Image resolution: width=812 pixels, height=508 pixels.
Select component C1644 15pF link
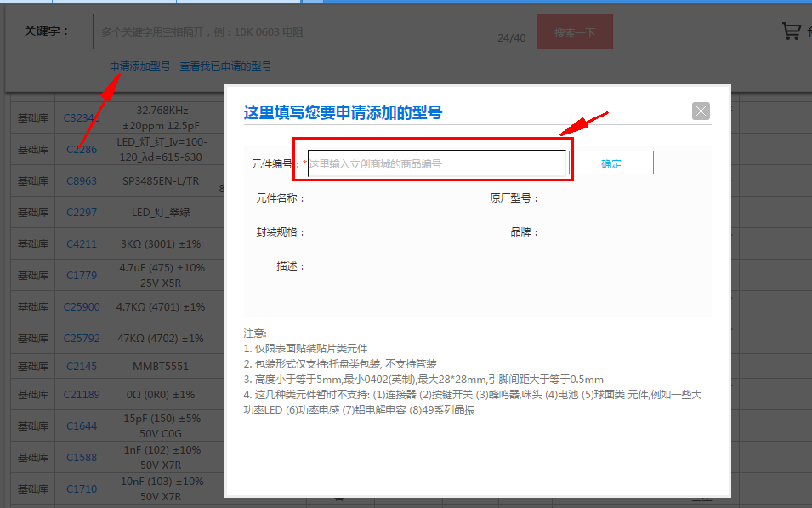[x=82, y=425]
